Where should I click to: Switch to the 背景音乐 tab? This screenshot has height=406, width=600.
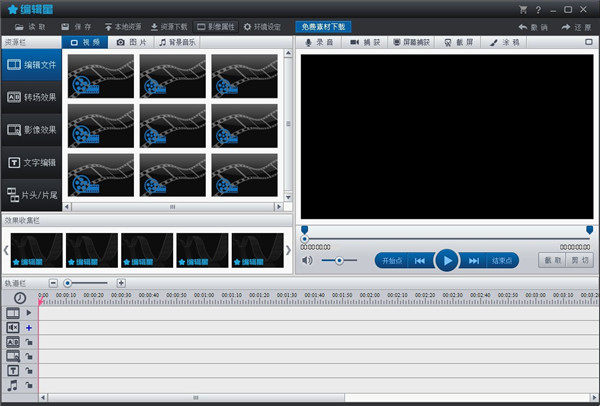click(x=182, y=43)
